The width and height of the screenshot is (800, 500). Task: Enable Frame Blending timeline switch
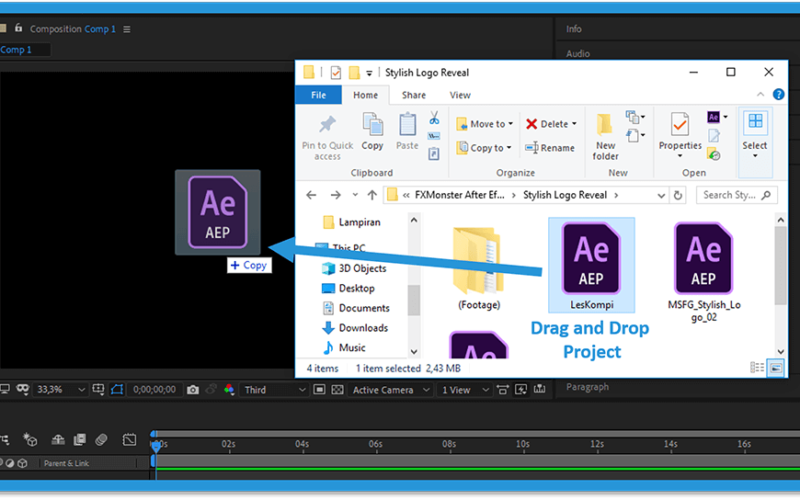click(80, 439)
